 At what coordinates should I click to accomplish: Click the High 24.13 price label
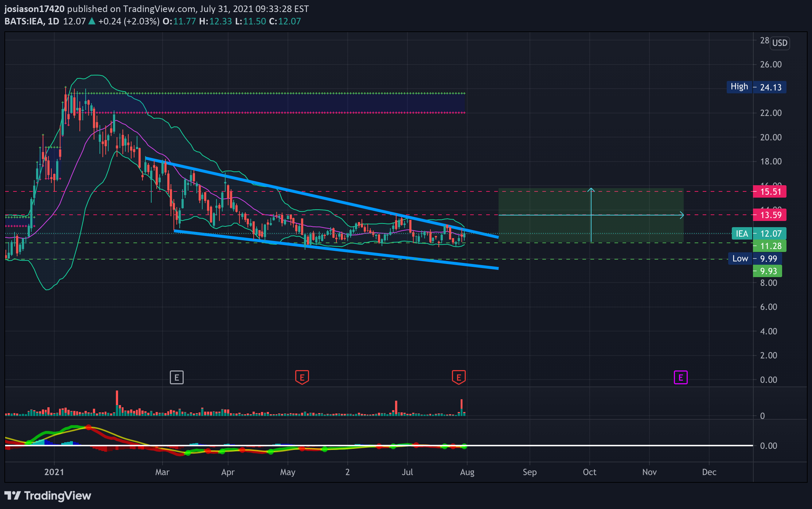tap(756, 87)
